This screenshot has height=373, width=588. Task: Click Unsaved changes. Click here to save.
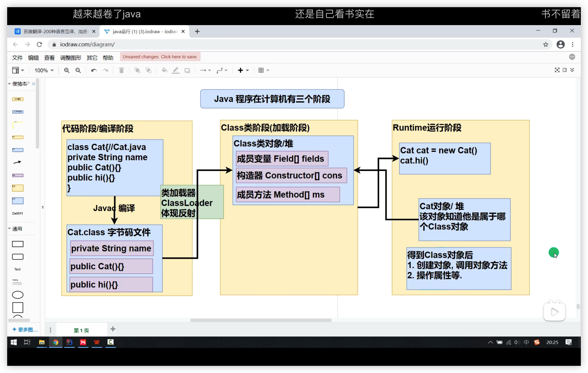(160, 57)
